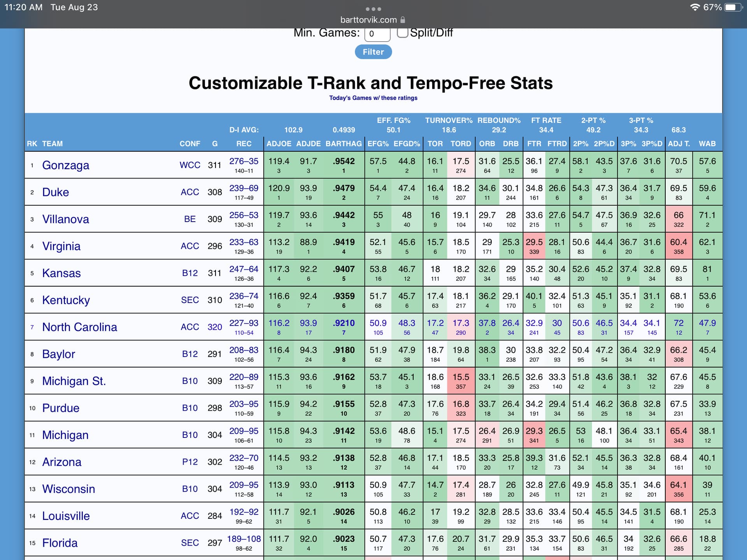
Task: Open the Purdue team link
Action: 61,408
